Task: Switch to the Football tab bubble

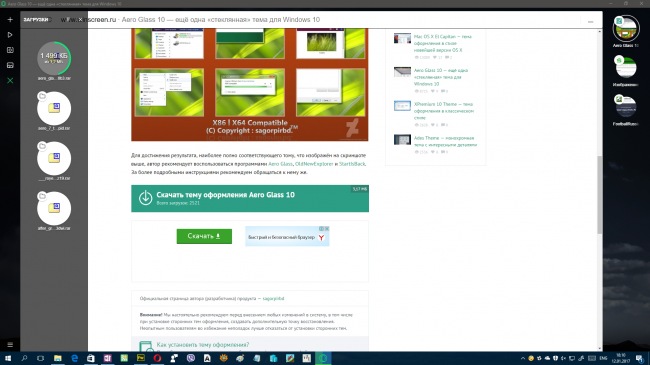Action: pyautogui.click(x=626, y=106)
